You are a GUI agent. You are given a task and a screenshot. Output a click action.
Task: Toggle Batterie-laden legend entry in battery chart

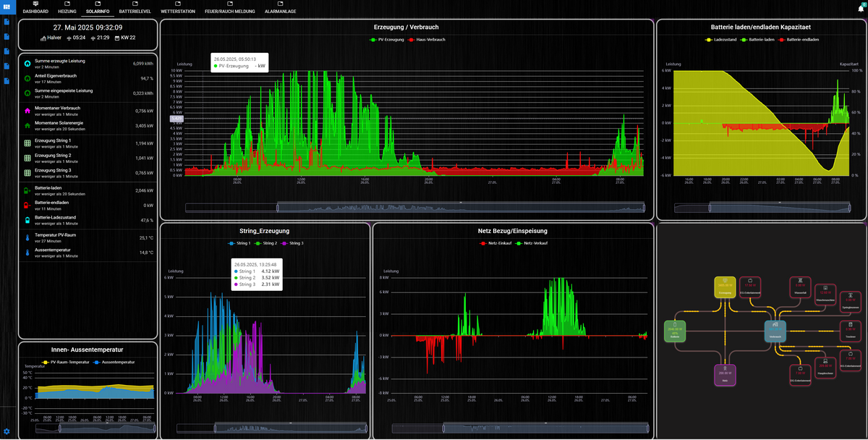759,39
